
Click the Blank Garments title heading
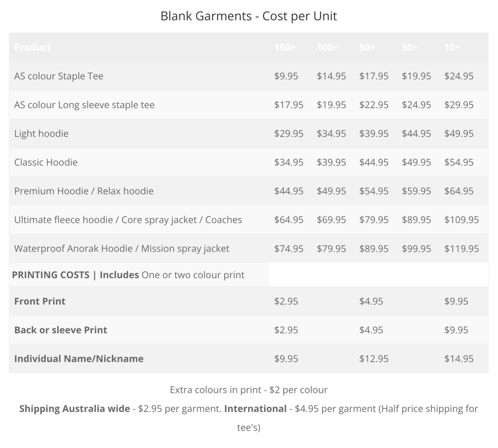[249, 16]
